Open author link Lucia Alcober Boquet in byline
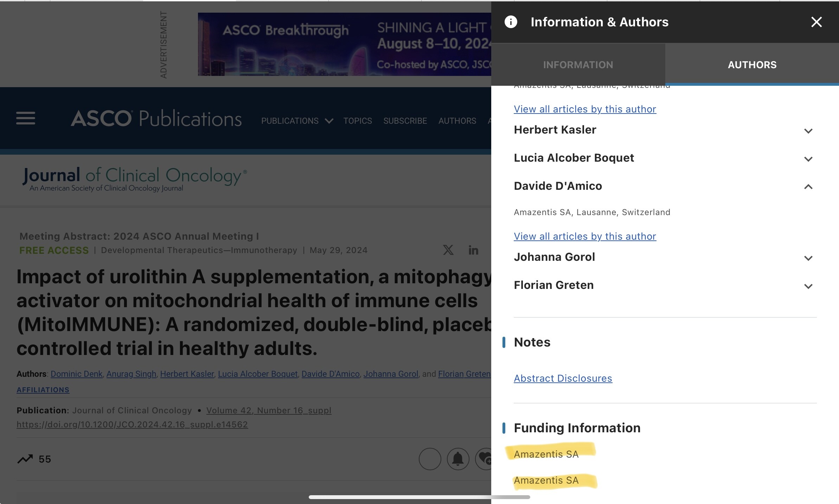 click(x=258, y=374)
